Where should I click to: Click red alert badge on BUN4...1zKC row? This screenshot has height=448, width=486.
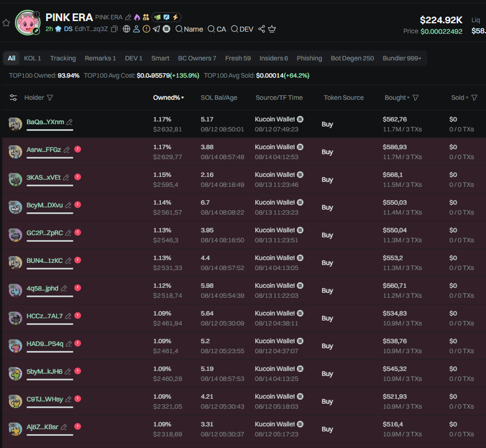[78, 260]
